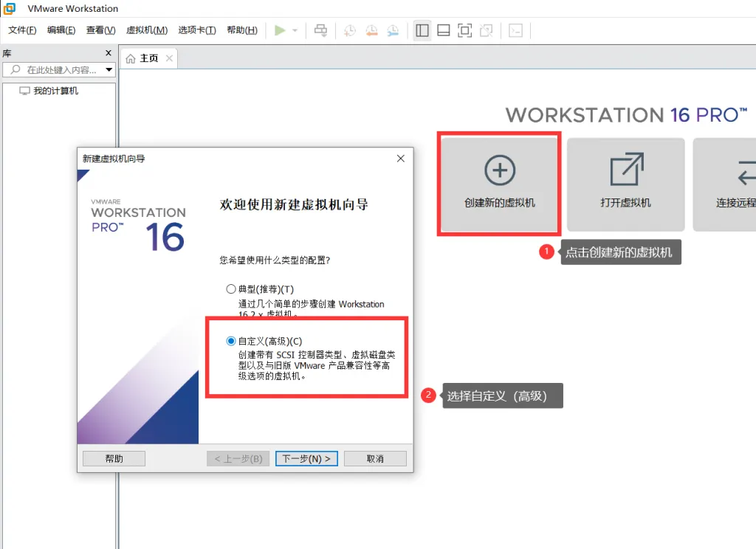Toggle the thumbnail bar view icon

pyautogui.click(x=444, y=30)
